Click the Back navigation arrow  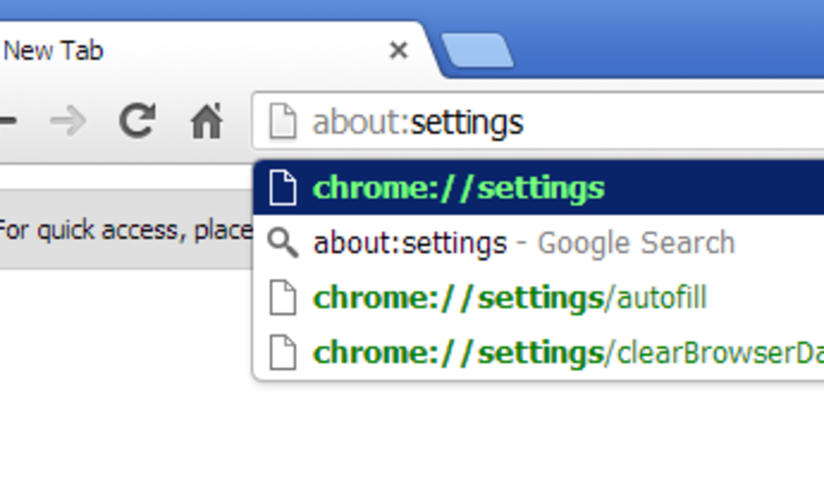[7, 120]
